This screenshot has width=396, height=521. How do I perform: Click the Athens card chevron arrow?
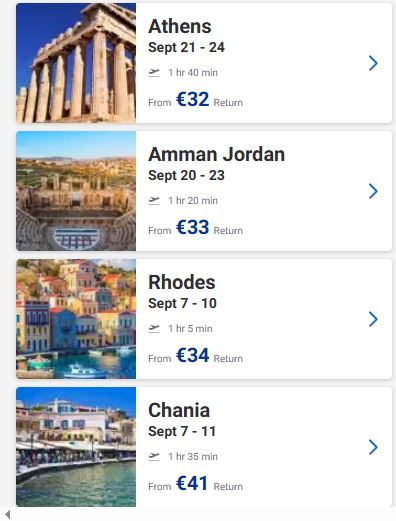click(373, 63)
